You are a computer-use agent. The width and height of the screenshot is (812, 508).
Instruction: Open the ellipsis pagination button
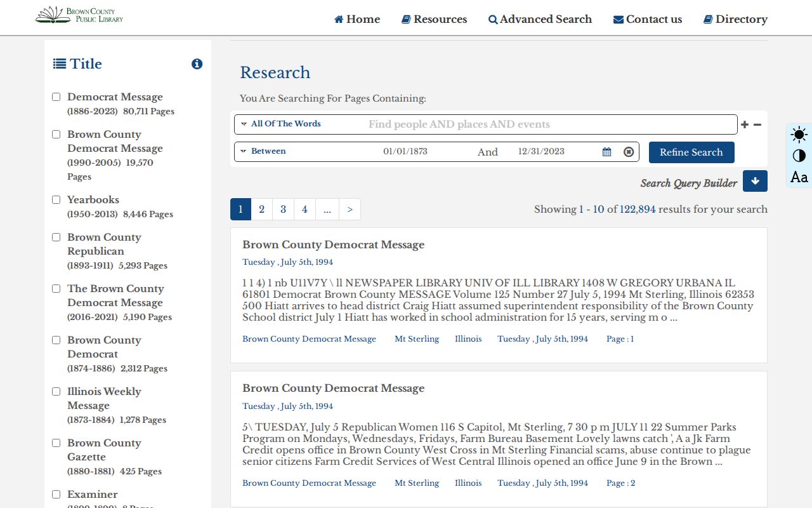pyautogui.click(x=327, y=210)
